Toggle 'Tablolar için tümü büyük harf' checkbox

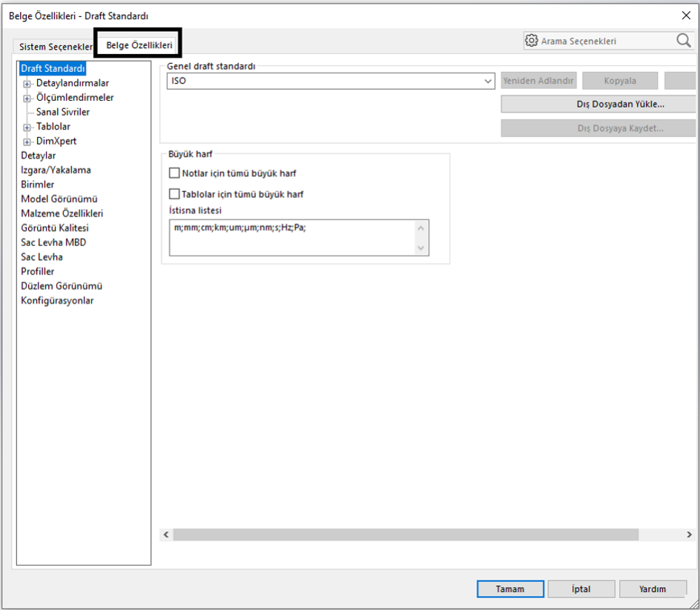click(175, 194)
